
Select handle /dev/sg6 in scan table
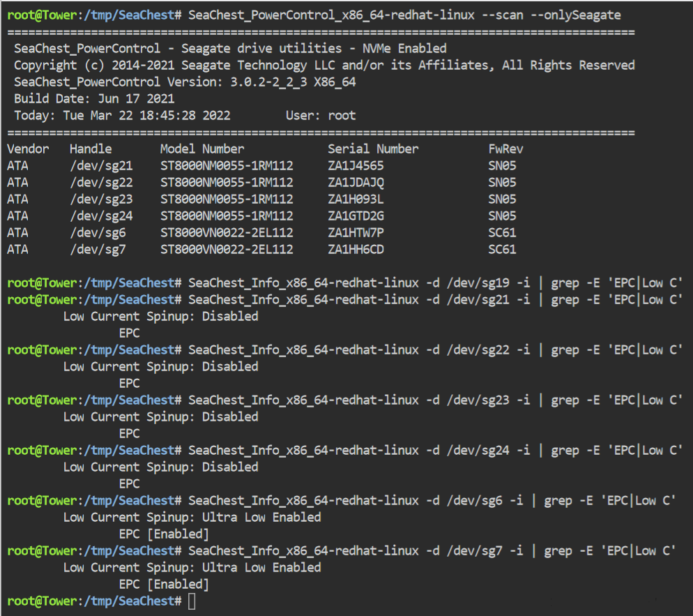(x=98, y=233)
